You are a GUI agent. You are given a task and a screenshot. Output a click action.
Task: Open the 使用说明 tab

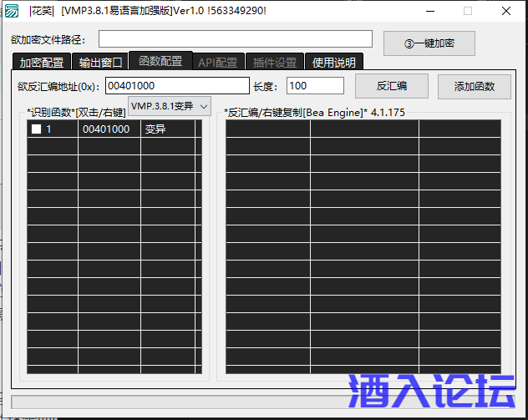pyautogui.click(x=334, y=63)
